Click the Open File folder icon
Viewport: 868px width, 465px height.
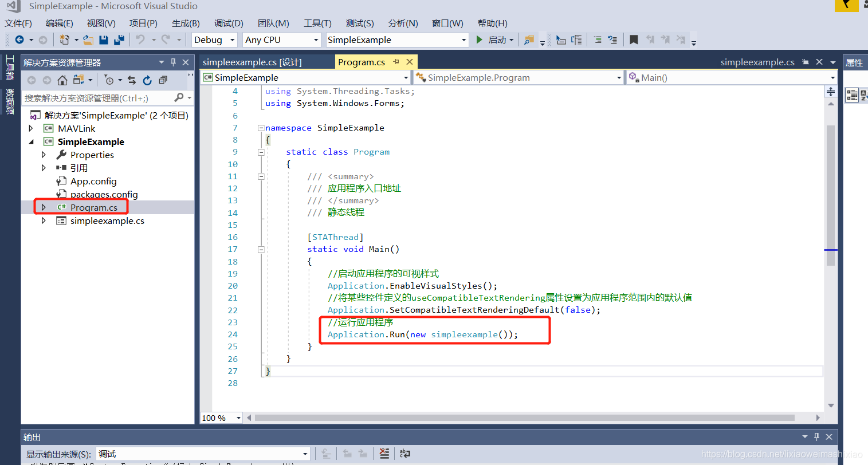click(x=88, y=40)
